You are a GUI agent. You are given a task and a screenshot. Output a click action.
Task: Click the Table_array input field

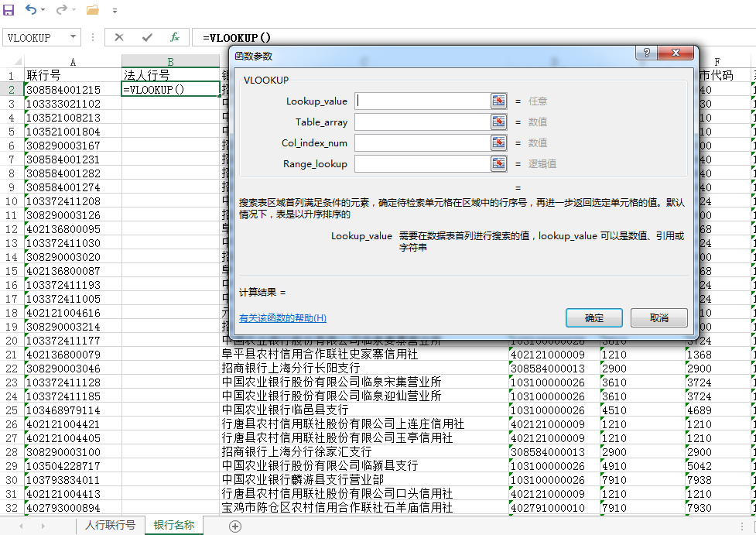422,122
